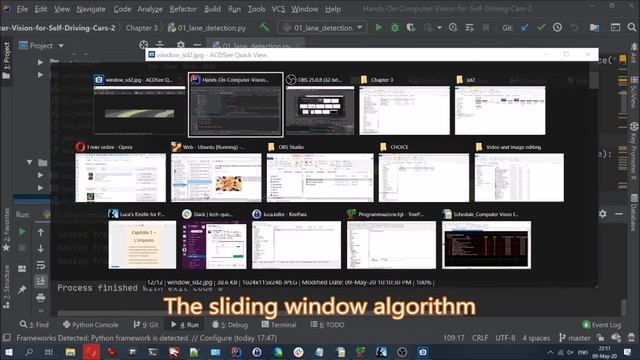Click cursor position 109:17 in status bar
The height and width of the screenshot is (360, 640).
pos(454,338)
